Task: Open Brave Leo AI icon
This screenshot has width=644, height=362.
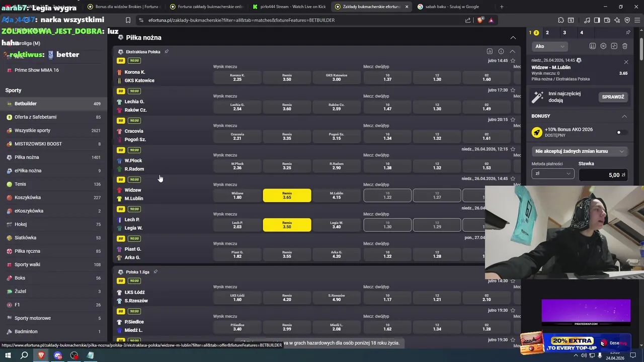Action: point(617,20)
